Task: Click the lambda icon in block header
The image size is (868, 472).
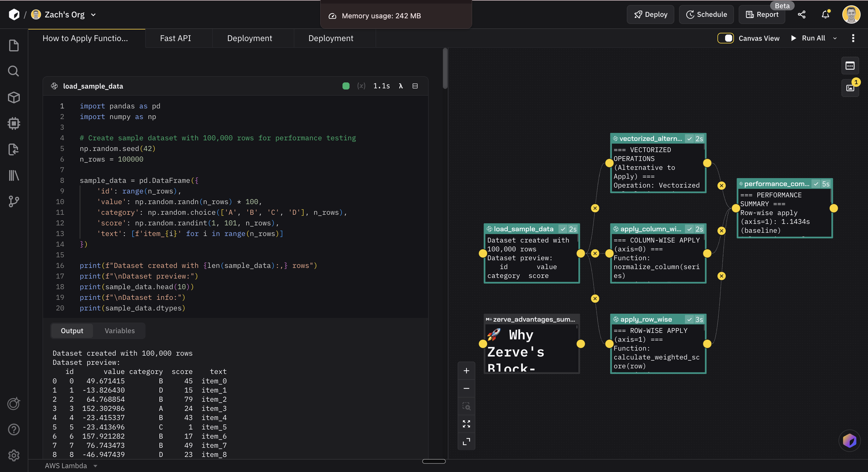Action: (401, 86)
